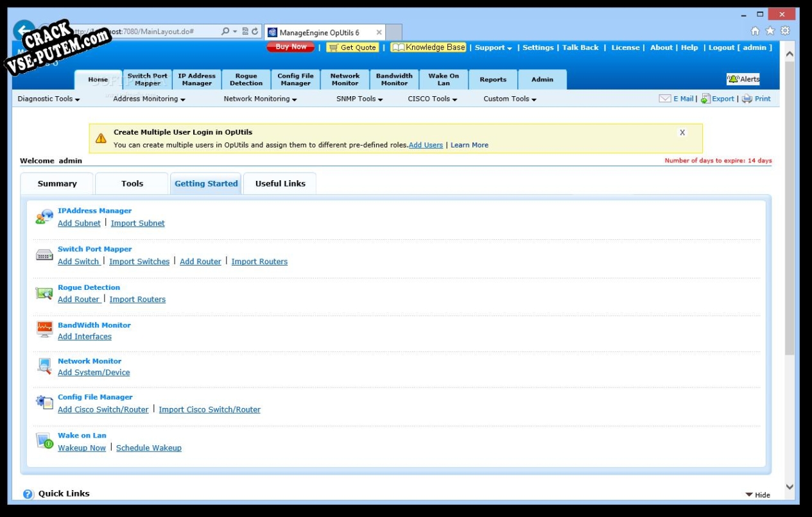Click the Config File Manager gear icon
812x517 pixels.
tap(44, 403)
